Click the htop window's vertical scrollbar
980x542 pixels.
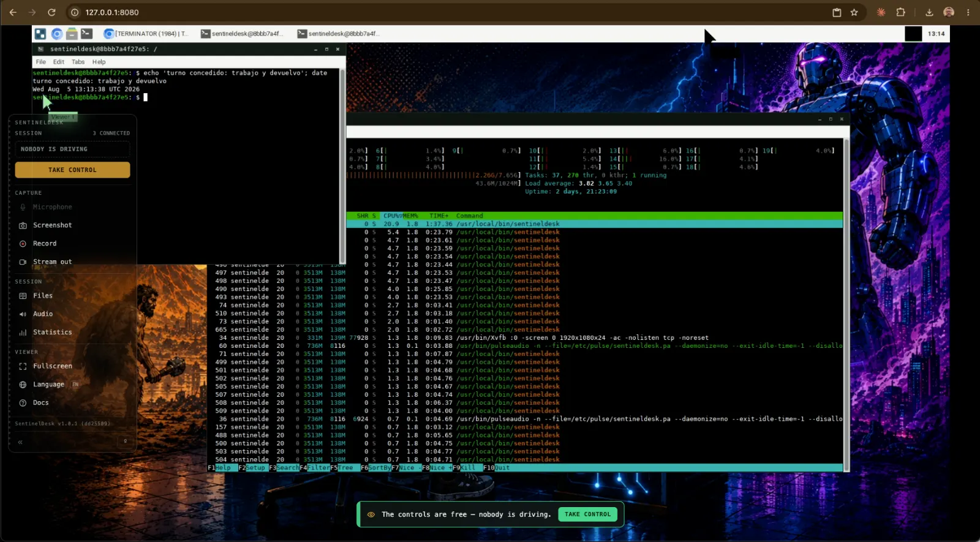[x=846, y=304]
